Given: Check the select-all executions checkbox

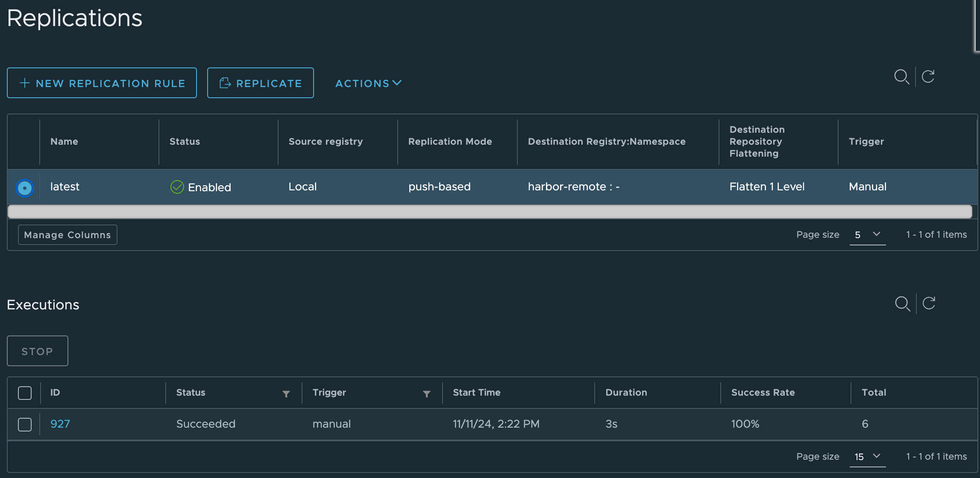Looking at the screenshot, I should click(25, 393).
